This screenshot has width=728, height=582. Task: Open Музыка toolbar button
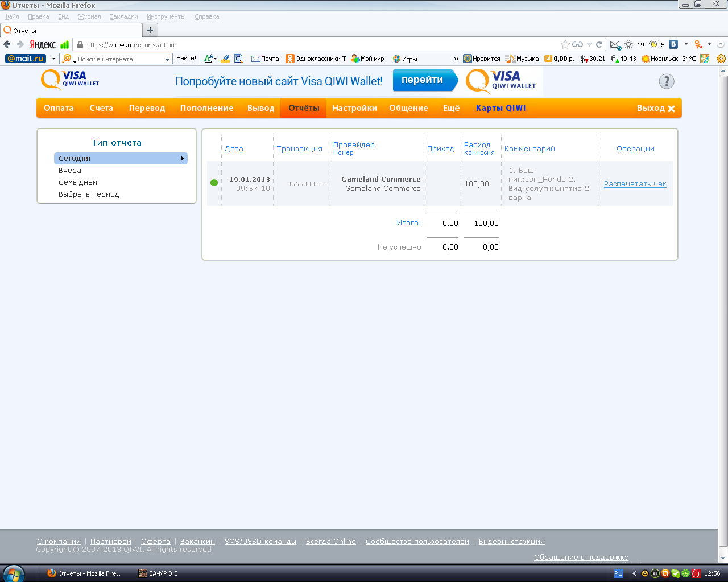tap(522, 59)
